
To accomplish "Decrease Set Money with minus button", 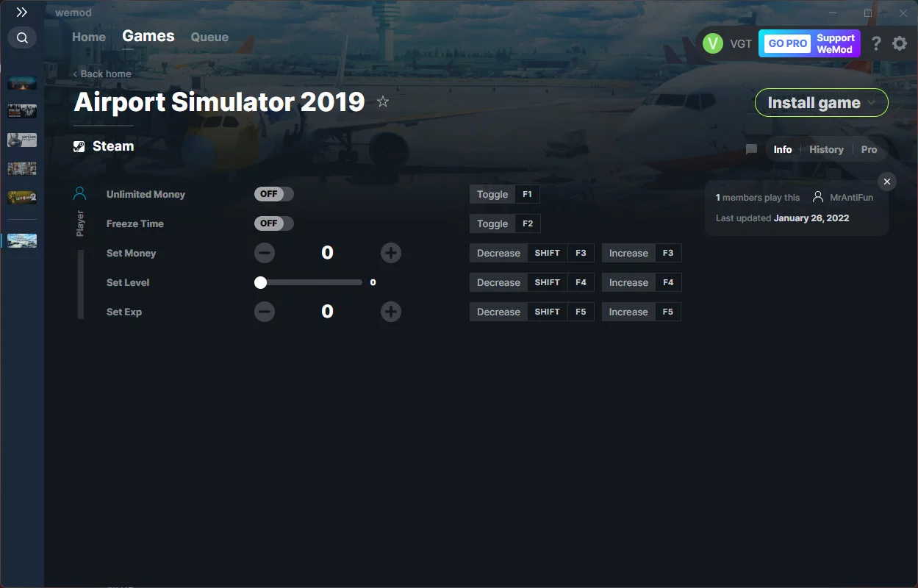I will click(x=265, y=253).
